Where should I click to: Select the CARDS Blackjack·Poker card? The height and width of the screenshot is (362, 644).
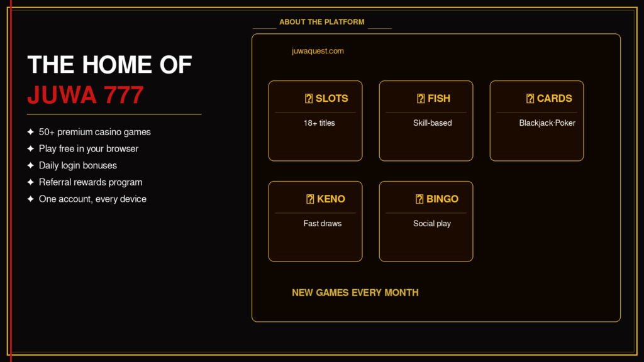click(536, 121)
